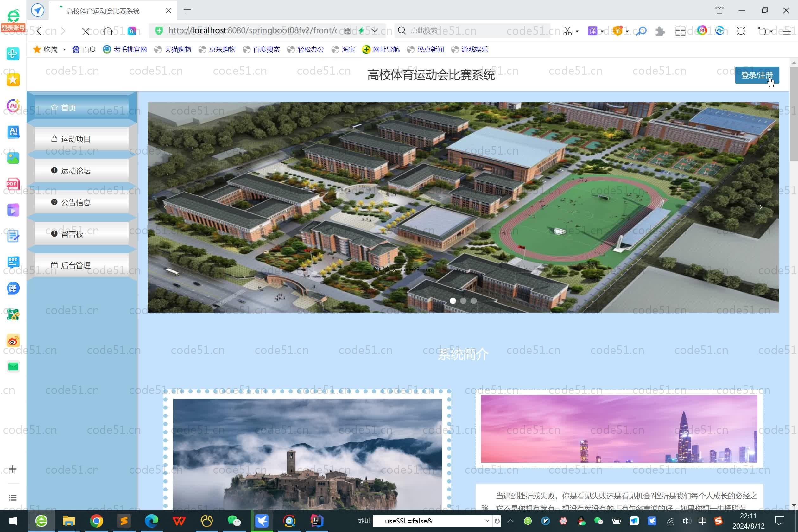Expand the translate dropdown arrow
The image size is (798, 532).
point(602,32)
